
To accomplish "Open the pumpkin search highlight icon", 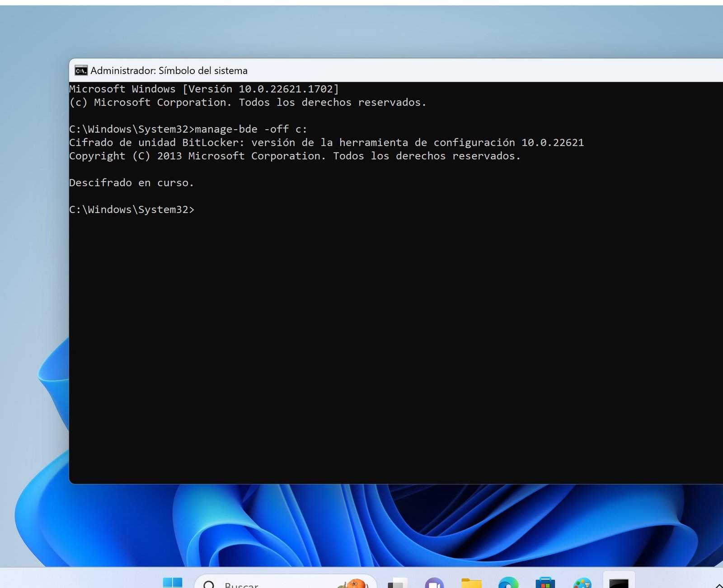I will coord(354,583).
